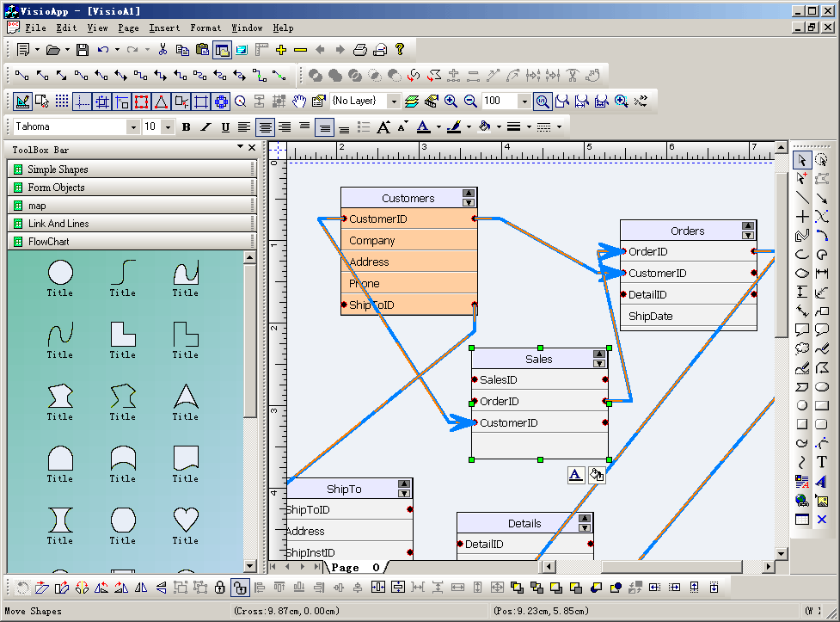Image resolution: width=840 pixels, height=622 pixels.
Task: Select the Pan hand tool
Action: pos(299,102)
